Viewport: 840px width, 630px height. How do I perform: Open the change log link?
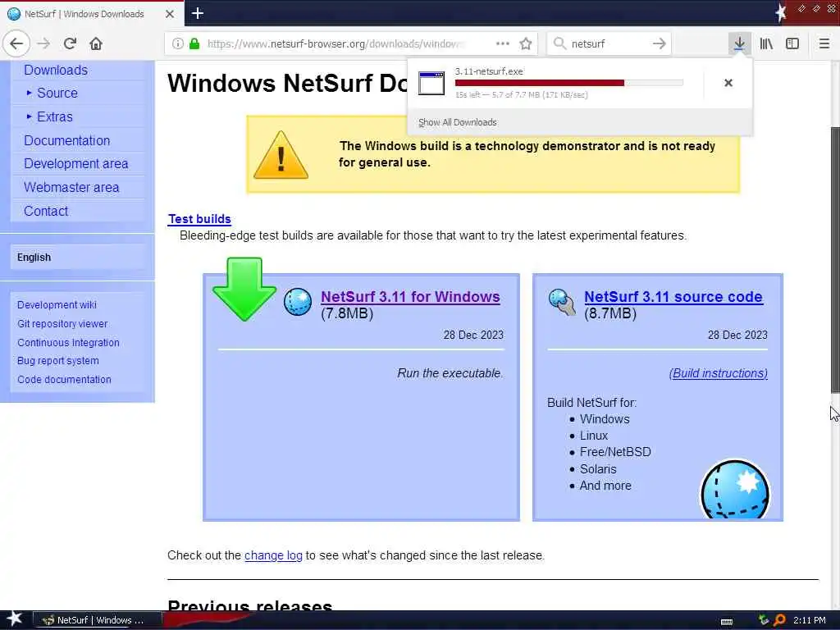point(273,555)
